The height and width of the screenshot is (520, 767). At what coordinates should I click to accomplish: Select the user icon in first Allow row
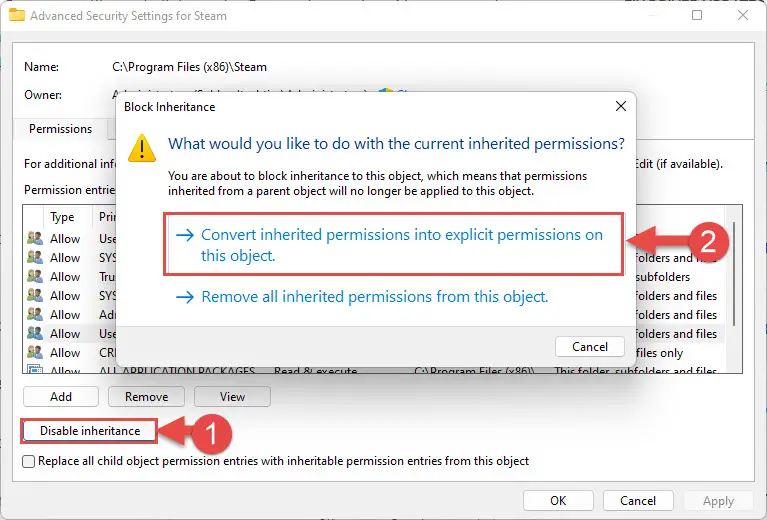[x=35, y=238]
